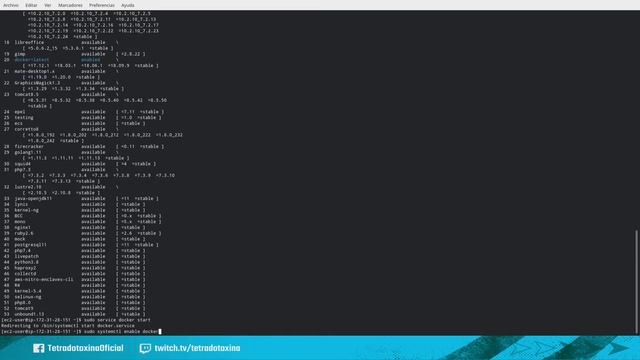Click the libreoffice row name
Viewport: 640px width, 360px height.
(x=29, y=42)
